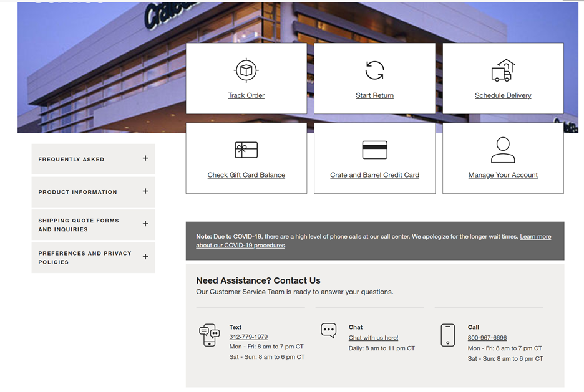Select the Frequently Asked heading
This screenshot has width=584, height=392.
pos(71,160)
